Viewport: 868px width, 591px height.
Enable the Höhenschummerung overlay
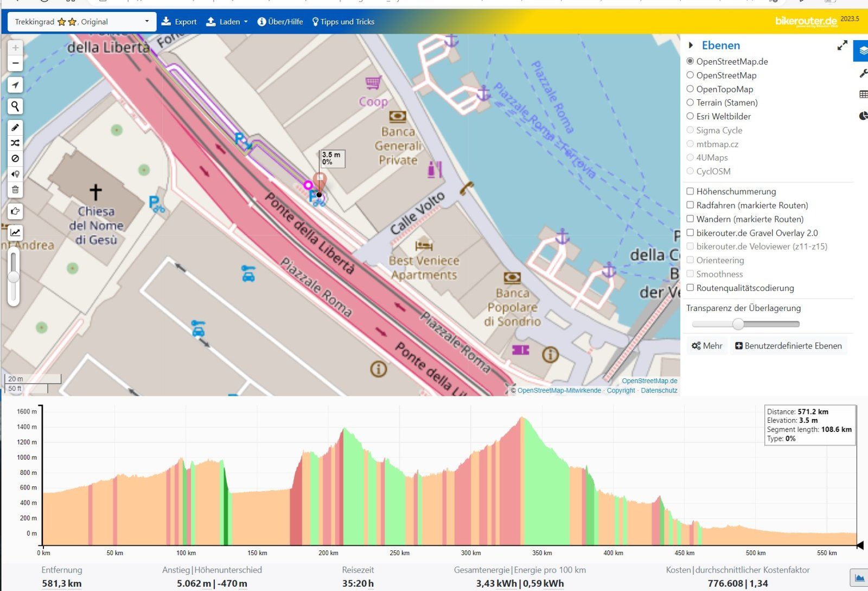point(690,191)
